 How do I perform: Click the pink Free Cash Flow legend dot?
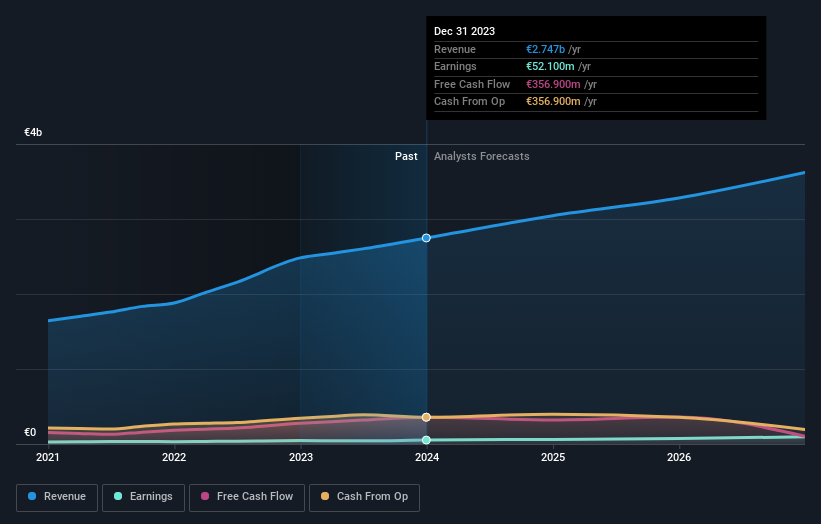coord(205,496)
